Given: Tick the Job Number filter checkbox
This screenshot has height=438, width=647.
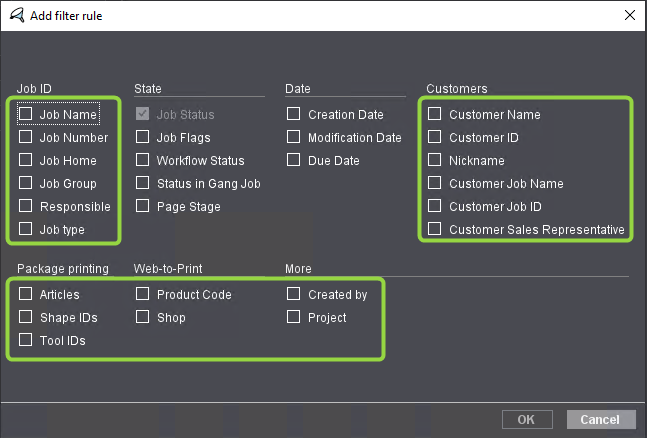Looking at the screenshot, I should point(26,137).
